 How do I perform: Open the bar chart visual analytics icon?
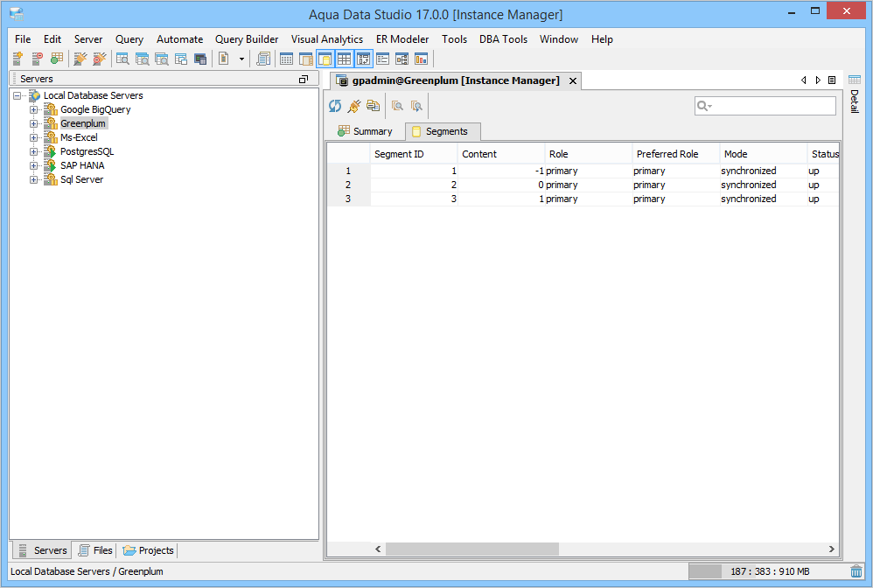click(422, 59)
